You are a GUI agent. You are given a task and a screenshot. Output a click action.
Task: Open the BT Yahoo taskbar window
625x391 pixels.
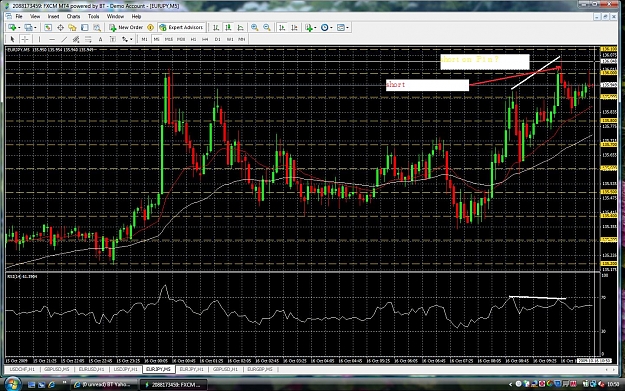coord(103,385)
